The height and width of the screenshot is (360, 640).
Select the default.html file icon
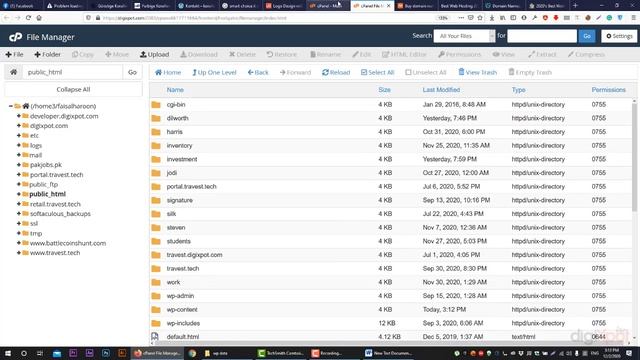pyautogui.click(x=155, y=337)
